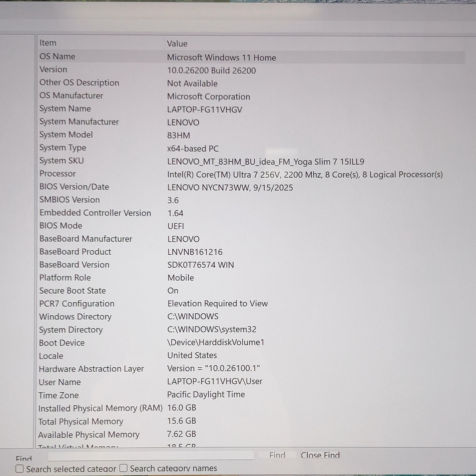Select the BIOS Version/Date row
The image size is (476, 476).
point(251,187)
